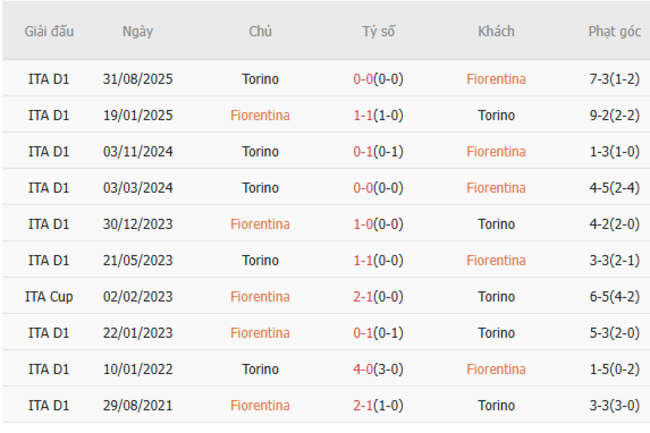Click Fiorentina home link on 22/01/2023
Image resolution: width=650 pixels, height=433 pixels.
tap(260, 332)
